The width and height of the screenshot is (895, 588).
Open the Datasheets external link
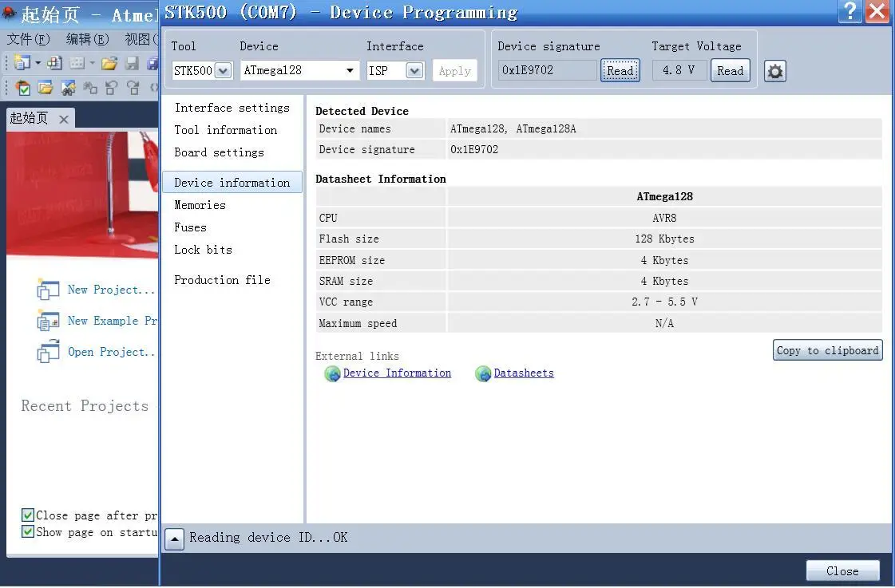(x=524, y=373)
